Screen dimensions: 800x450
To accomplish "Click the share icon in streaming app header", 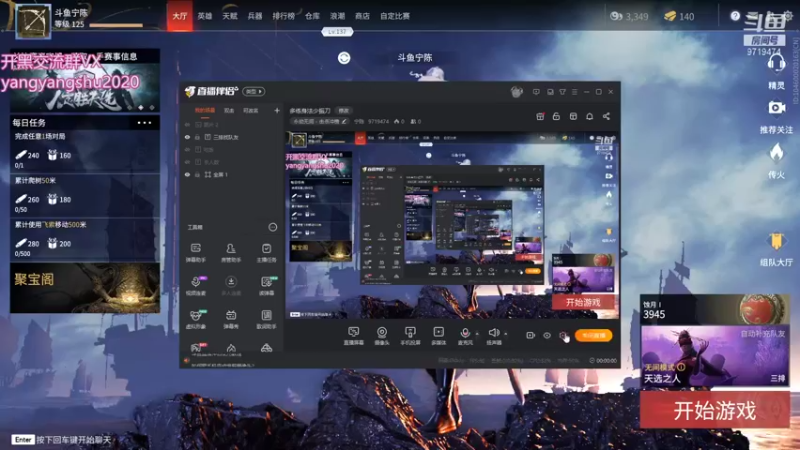I will click(606, 116).
